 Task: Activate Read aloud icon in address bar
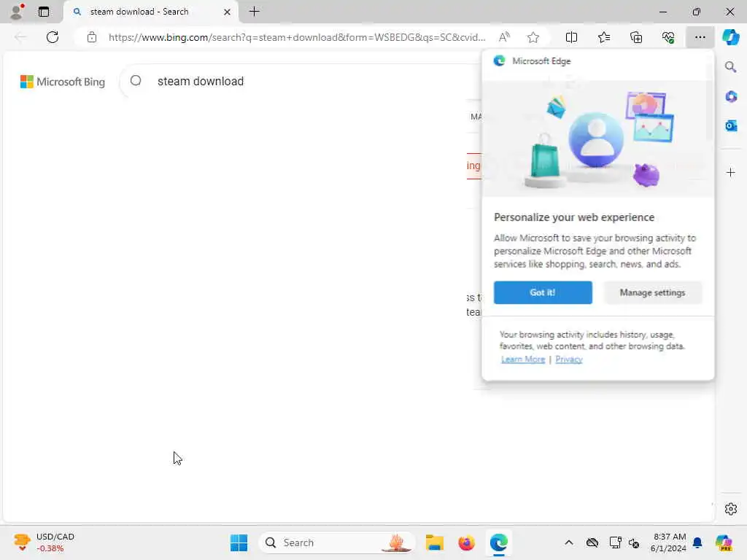[504, 37]
